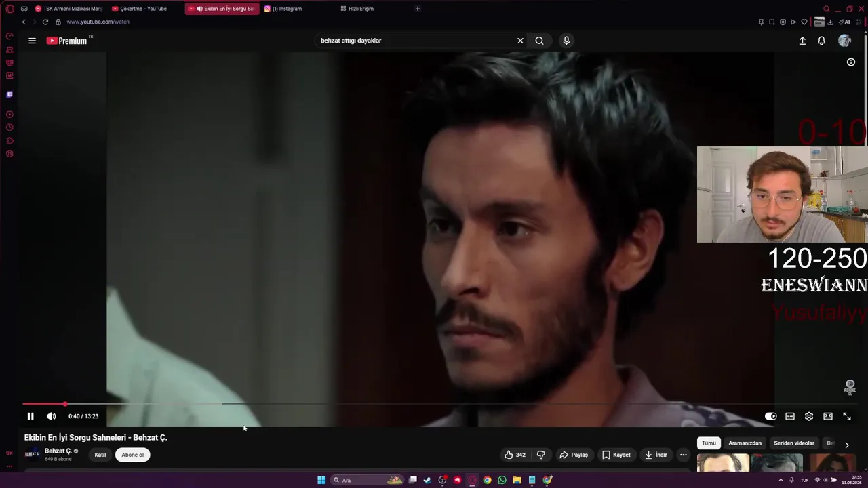The image size is (868, 488).
Task: Like the video with 342 likes
Action: 515,455
